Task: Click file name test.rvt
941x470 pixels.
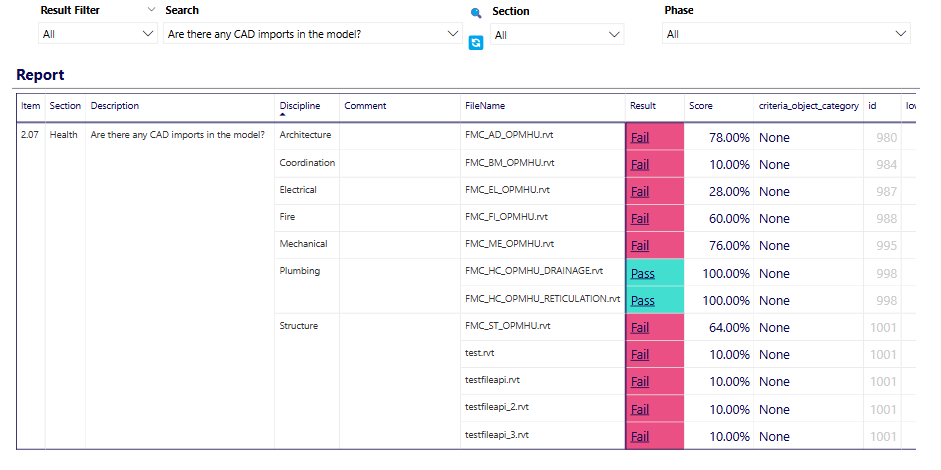Action: pyautogui.click(x=480, y=353)
